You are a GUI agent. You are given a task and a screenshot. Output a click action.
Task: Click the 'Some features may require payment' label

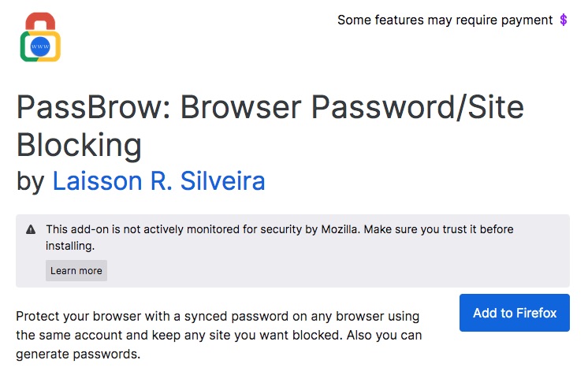click(445, 20)
